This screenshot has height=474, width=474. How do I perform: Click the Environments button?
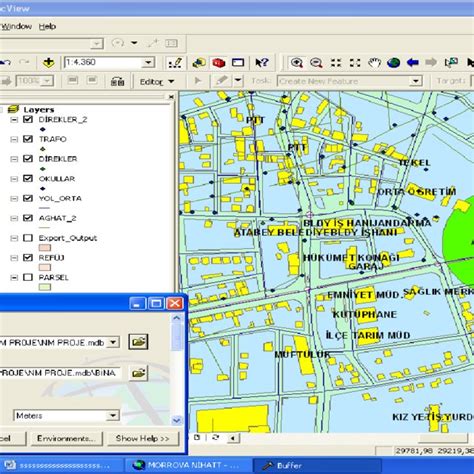66,438
